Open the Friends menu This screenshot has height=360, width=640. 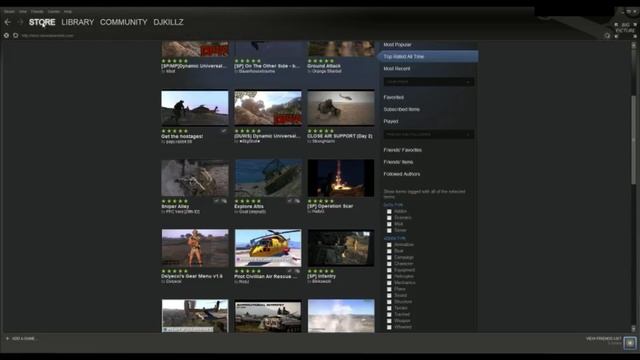point(37,11)
